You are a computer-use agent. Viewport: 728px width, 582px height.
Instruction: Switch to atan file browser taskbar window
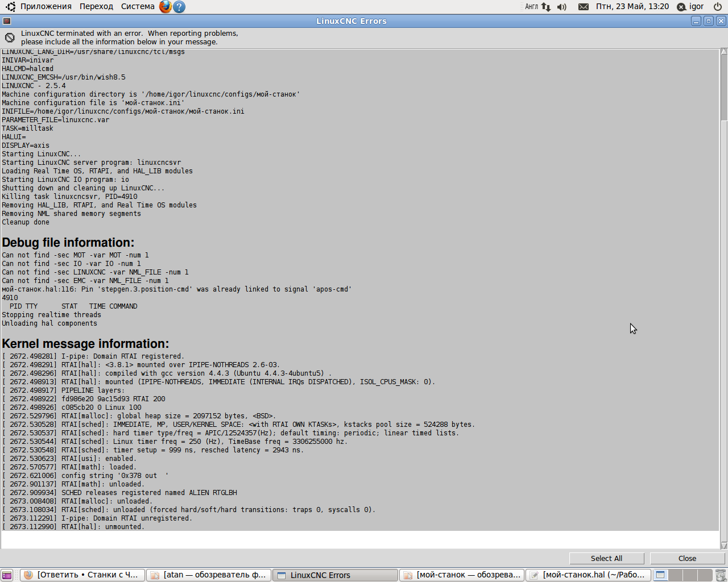pos(209,575)
